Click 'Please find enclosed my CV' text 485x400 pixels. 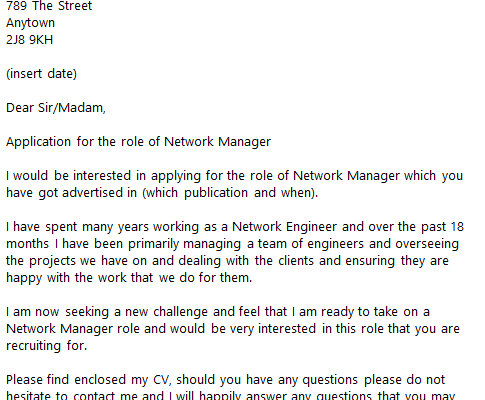pos(88,380)
